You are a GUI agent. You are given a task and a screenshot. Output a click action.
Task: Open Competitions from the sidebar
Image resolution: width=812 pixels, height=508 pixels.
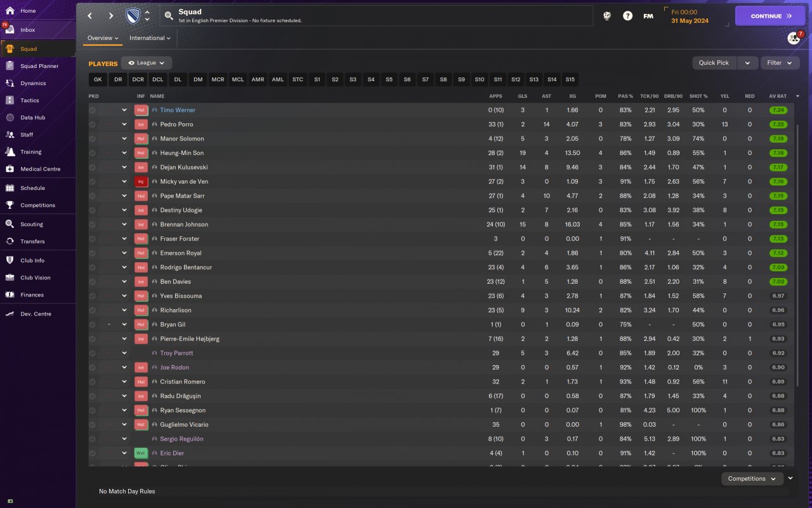(38, 205)
